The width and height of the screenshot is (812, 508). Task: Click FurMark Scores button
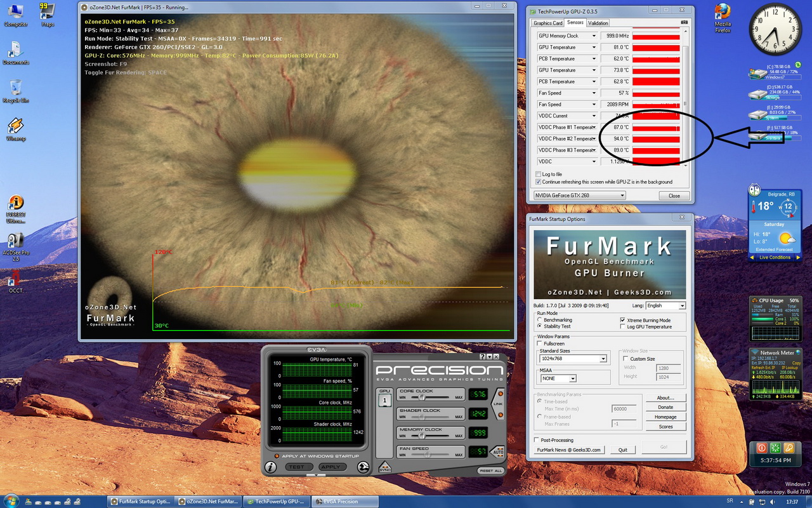[x=666, y=427]
